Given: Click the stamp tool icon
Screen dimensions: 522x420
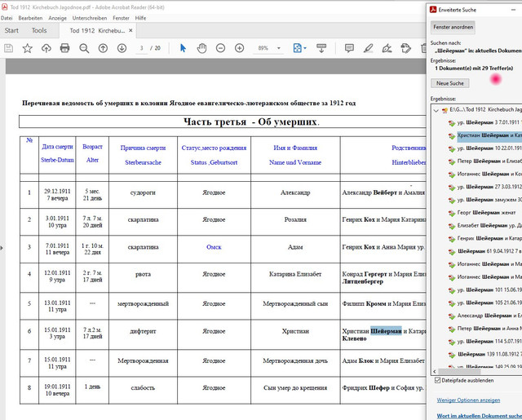Looking at the screenshot, I should [406, 48].
